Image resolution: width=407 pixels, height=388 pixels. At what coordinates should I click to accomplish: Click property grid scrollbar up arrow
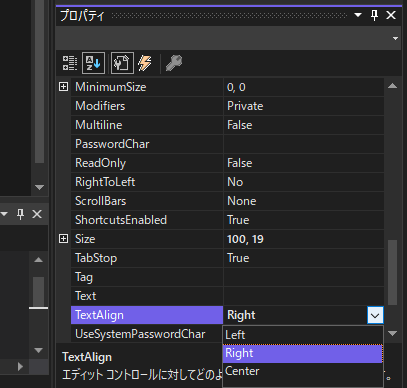click(393, 86)
